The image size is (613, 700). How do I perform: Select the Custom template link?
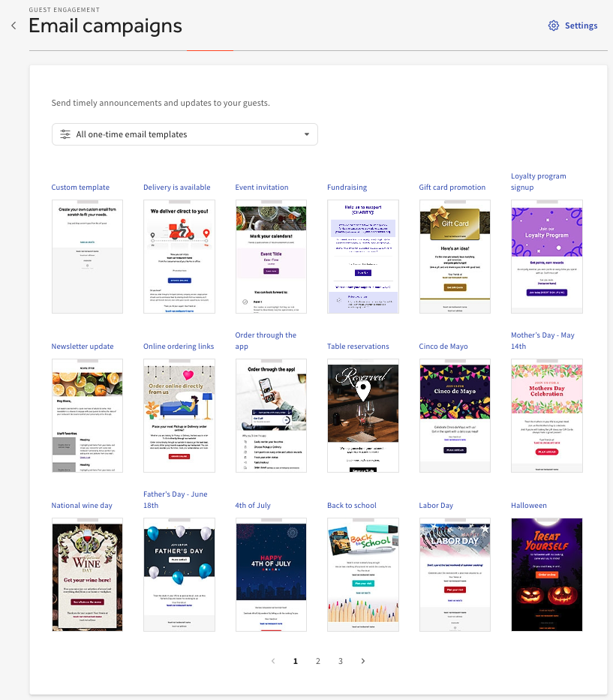click(x=80, y=187)
